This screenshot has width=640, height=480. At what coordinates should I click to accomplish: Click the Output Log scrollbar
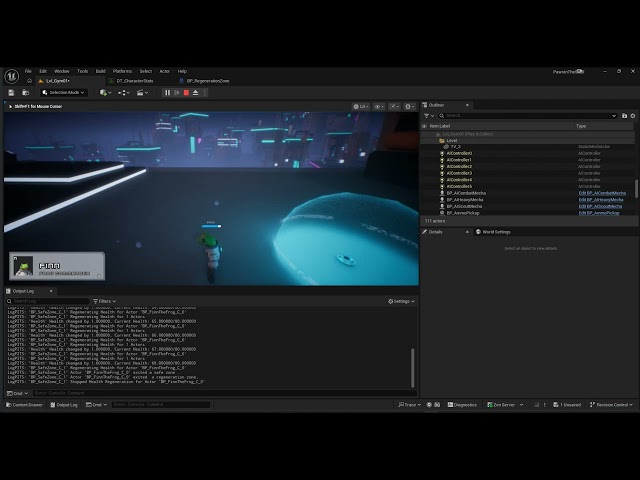(x=412, y=368)
